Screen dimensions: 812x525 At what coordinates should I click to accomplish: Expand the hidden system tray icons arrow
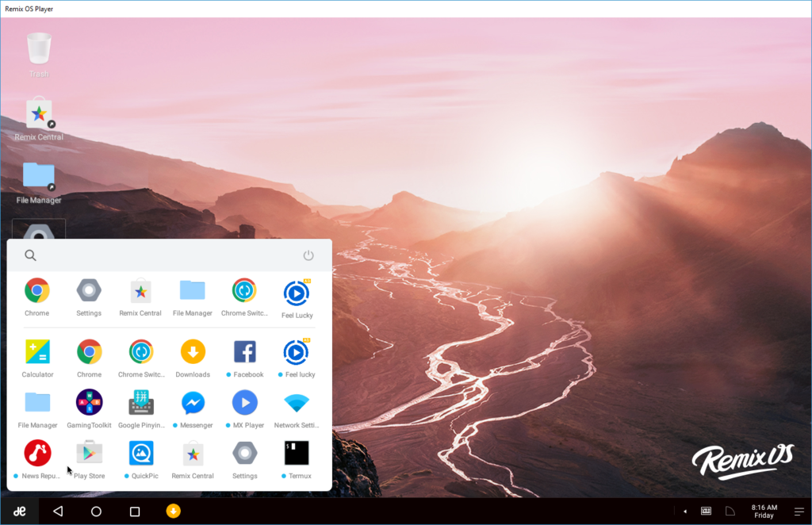tap(684, 512)
